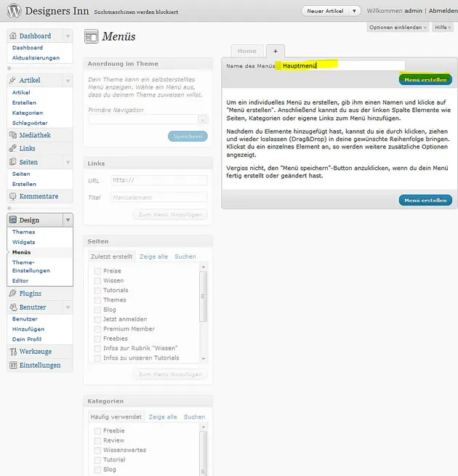This screenshot has height=476, width=458.
Task: Click the Name des Menüs input field
Action: [x=340, y=65]
